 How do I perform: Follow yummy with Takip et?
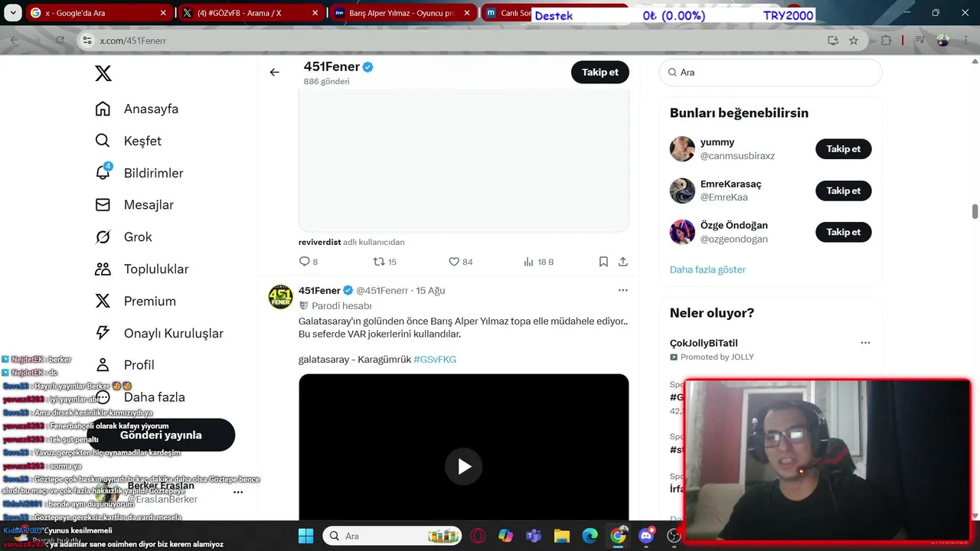843,149
